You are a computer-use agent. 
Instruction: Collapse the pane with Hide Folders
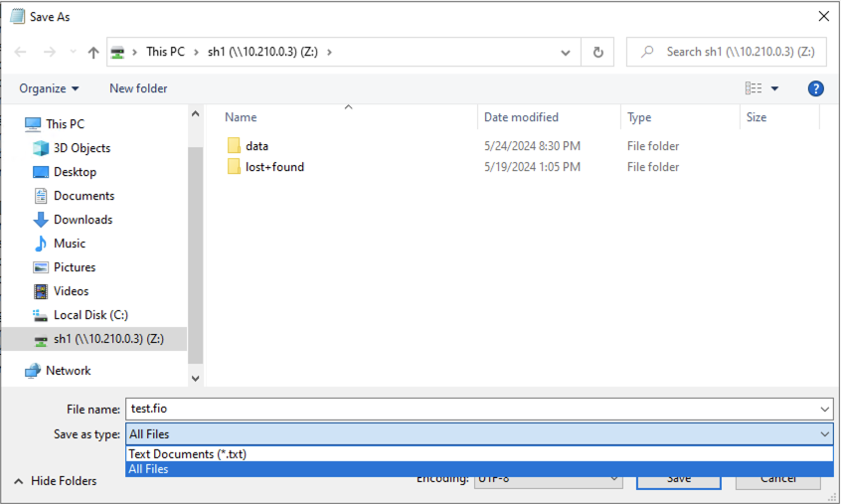coord(55,481)
